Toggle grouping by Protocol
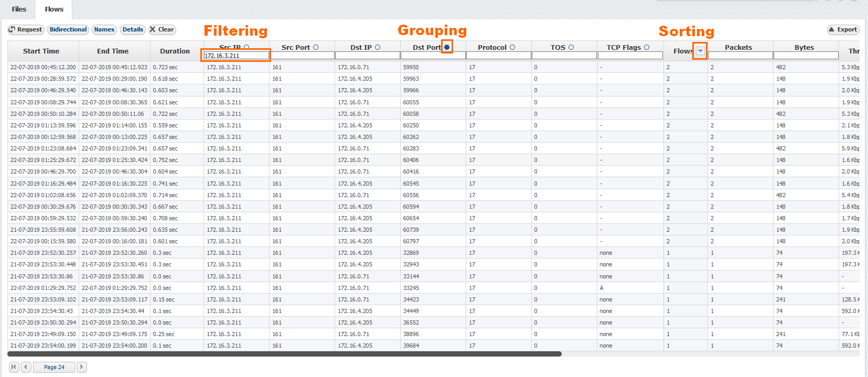Image resolution: width=868 pixels, height=377 pixels. pyautogui.click(x=512, y=47)
